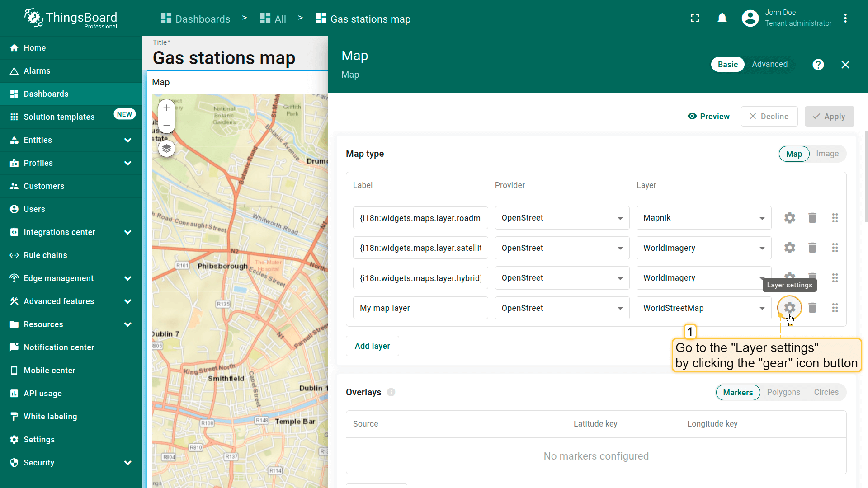Open Alarms in sidebar
Viewport: 868px width, 488px height.
(37, 71)
